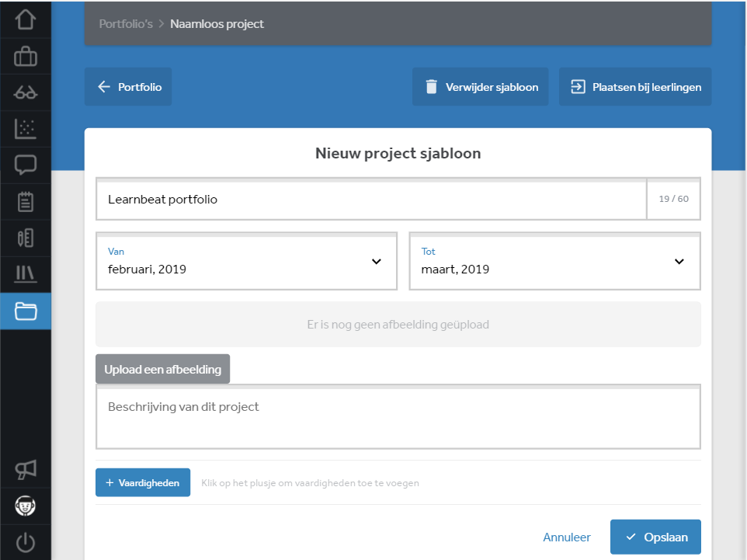This screenshot has width=747, height=560.
Task: Open the scatter chart icon in sidebar
Action: click(26, 129)
